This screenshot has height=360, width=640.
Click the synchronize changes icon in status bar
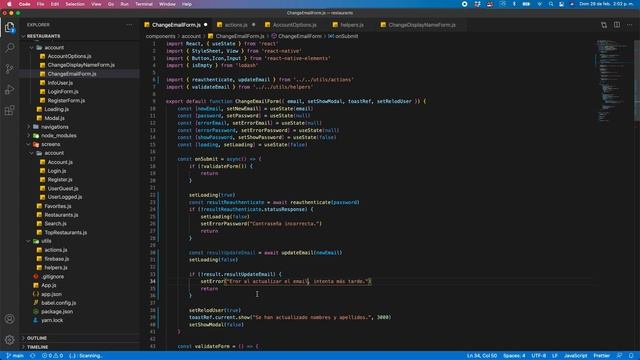point(33,356)
